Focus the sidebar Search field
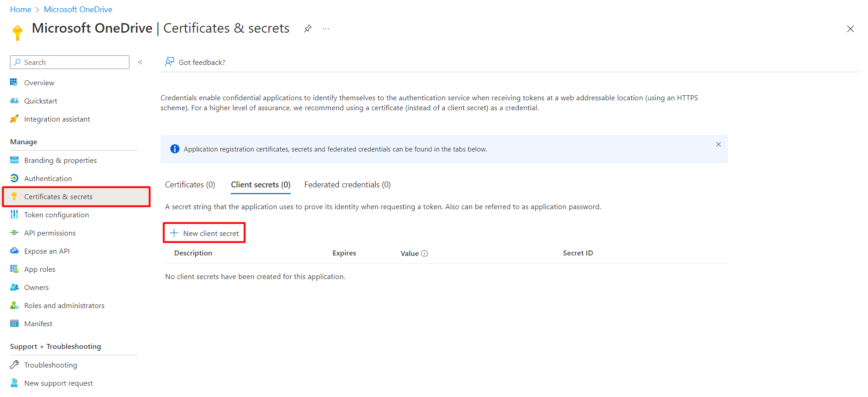Image resolution: width=868 pixels, height=397 pixels. coord(69,62)
